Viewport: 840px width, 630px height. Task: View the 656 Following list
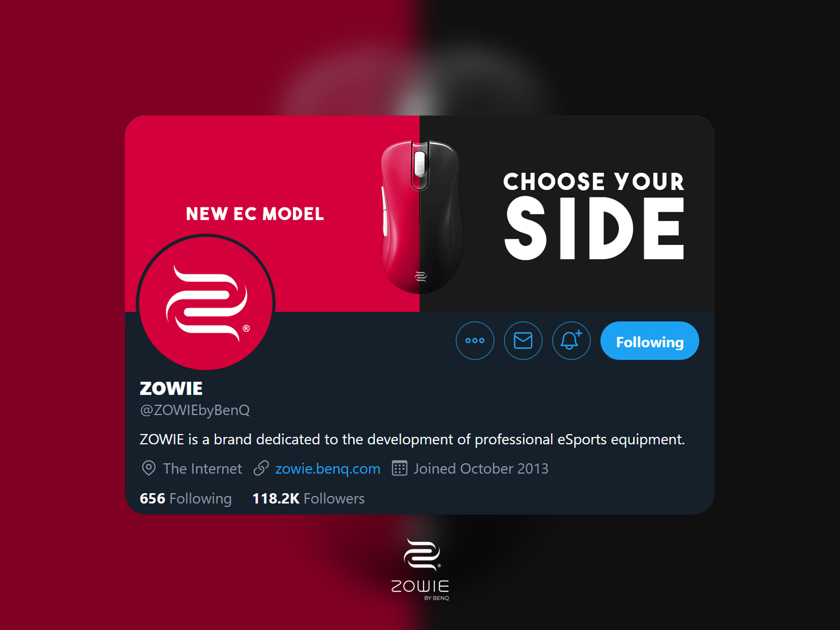pos(185,498)
